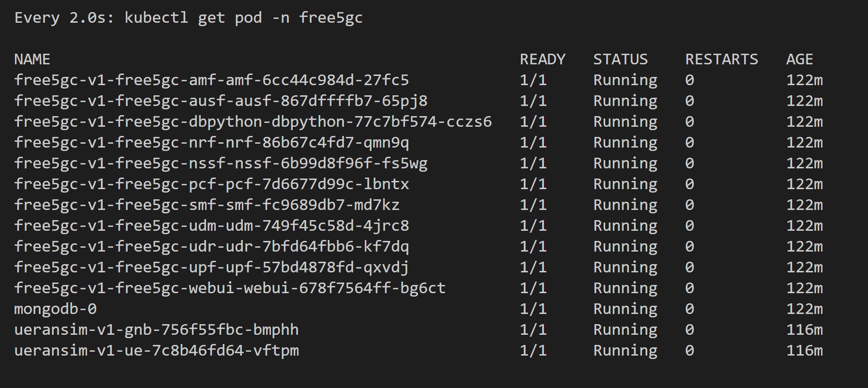Select the ausf pod name text
This screenshot has width=868, height=388.
coord(221,101)
